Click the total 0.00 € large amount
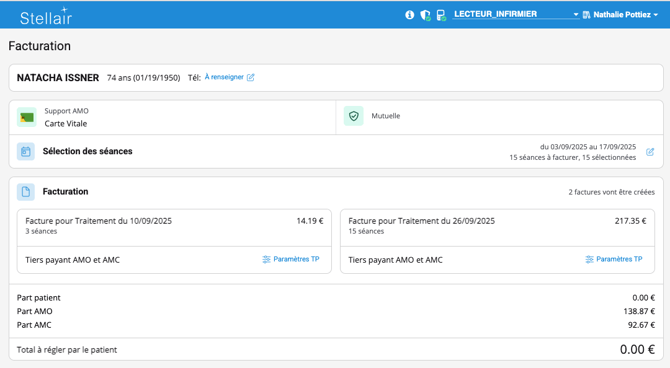 637,350
